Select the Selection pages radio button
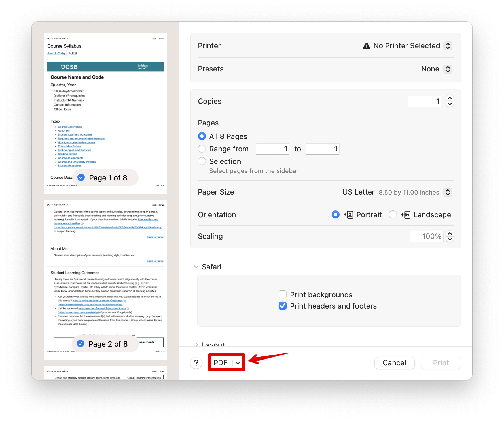The image size is (504, 422). (202, 161)
